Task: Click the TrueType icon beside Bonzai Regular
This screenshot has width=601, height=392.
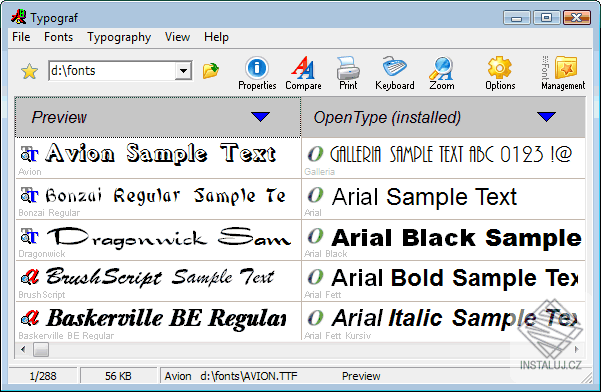Action: pyautogui.click(x=30, y=195)
